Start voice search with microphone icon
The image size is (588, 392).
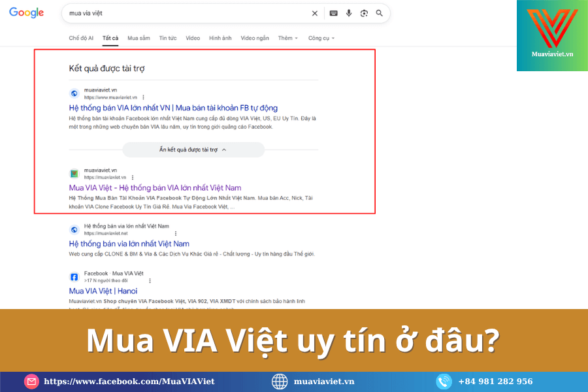click(349, 13)
